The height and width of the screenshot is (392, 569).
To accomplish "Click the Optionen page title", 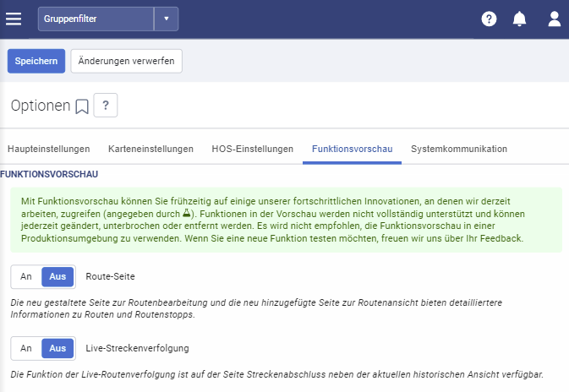I will click(x=41, y=106).
